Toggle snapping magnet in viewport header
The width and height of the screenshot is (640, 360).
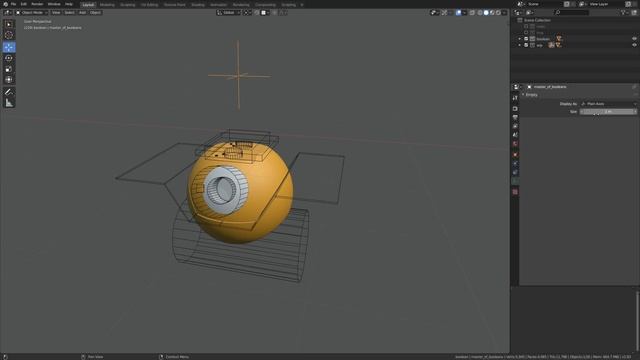click(x=257, y=13)
